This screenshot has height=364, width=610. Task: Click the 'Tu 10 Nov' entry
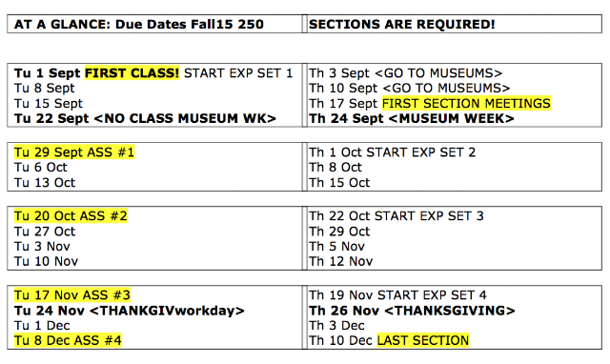click(x=47, y=261)
